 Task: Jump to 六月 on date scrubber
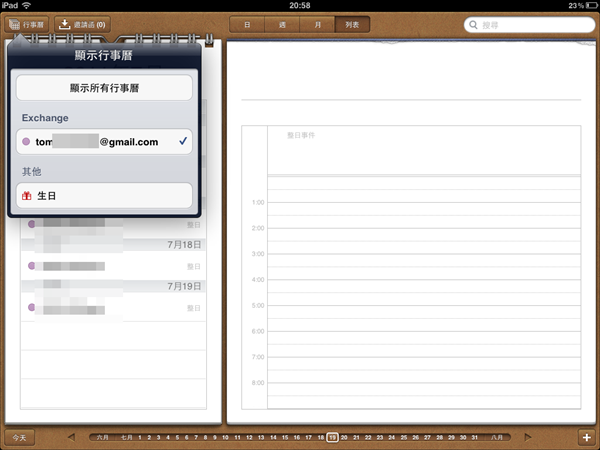click(x=103, y=437)
